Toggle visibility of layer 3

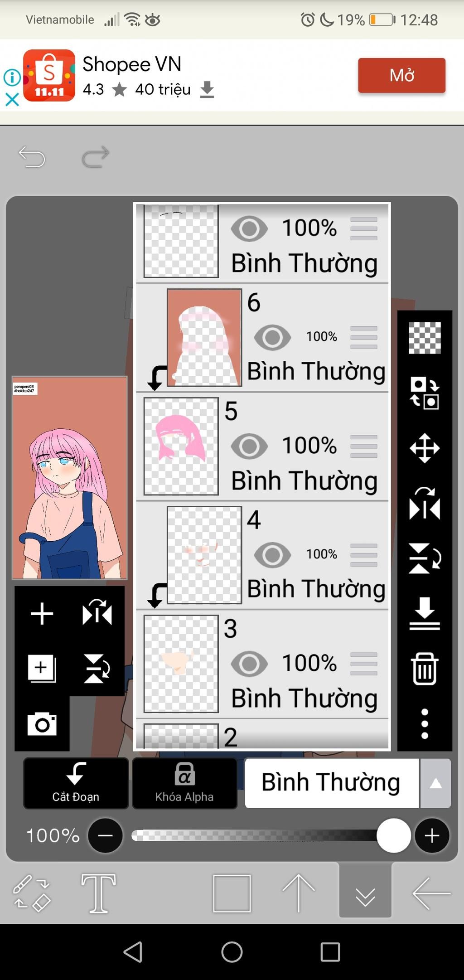(x=249, y=664)
